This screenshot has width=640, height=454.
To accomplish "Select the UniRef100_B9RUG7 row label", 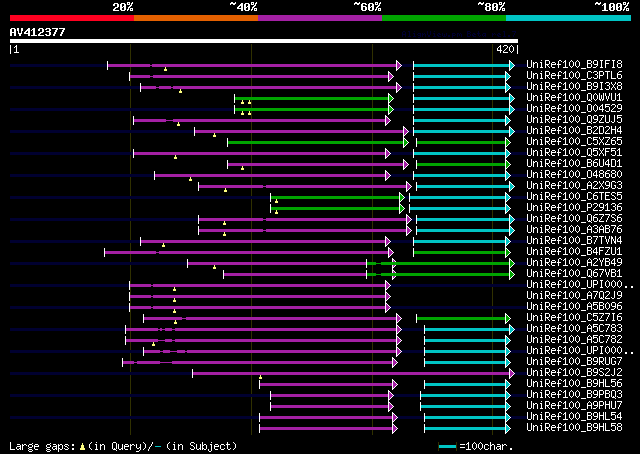I will coord(574,362).
